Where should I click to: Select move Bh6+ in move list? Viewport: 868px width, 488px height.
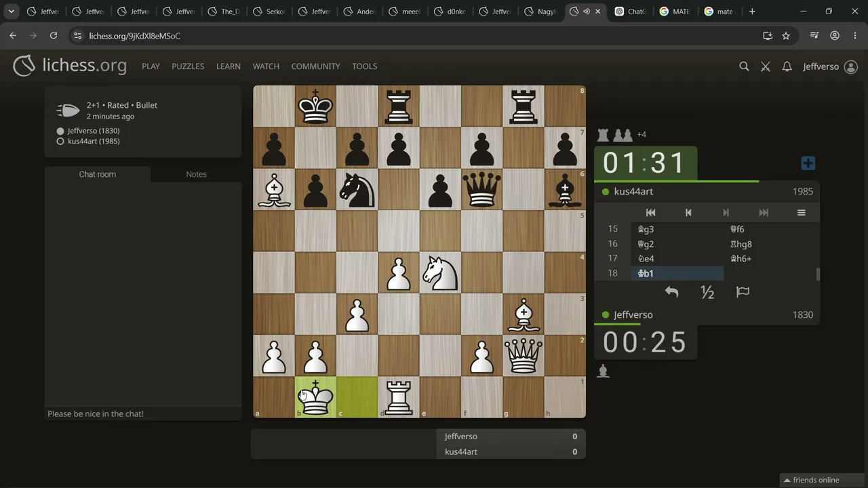tap(770, 258)
